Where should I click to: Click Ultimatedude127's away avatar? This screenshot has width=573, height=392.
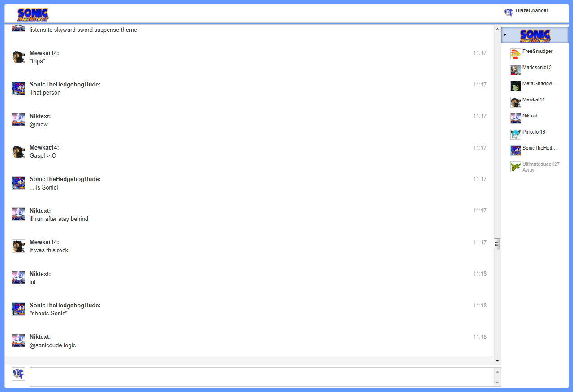tap(515, 167)
